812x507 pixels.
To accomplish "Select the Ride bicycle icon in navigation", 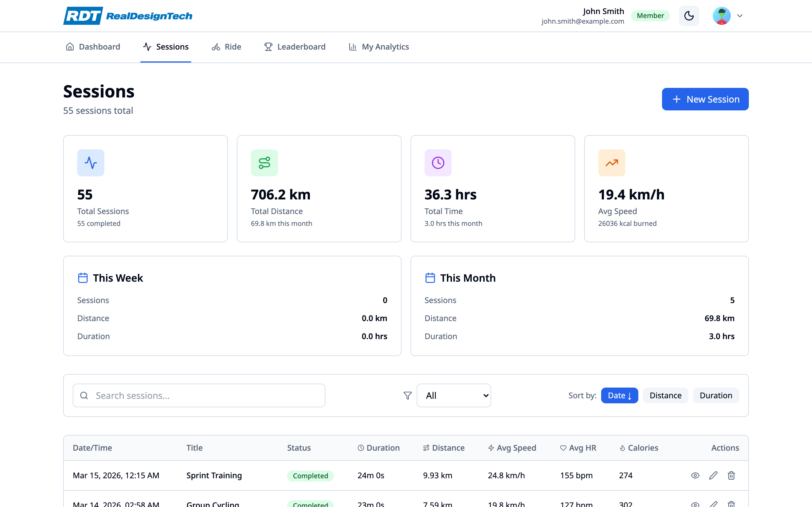I will coord(216,47).
